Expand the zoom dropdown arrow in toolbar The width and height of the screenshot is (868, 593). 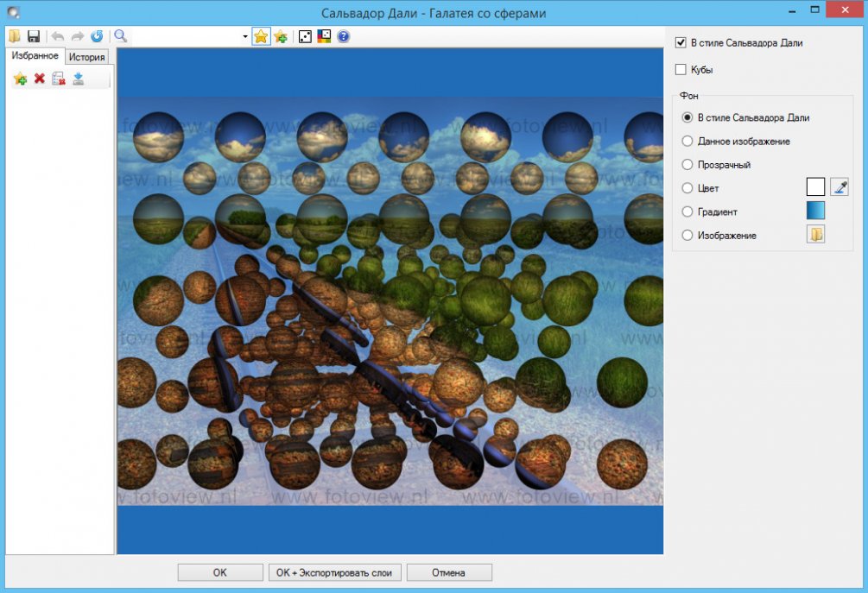click(x=245, y=37)
